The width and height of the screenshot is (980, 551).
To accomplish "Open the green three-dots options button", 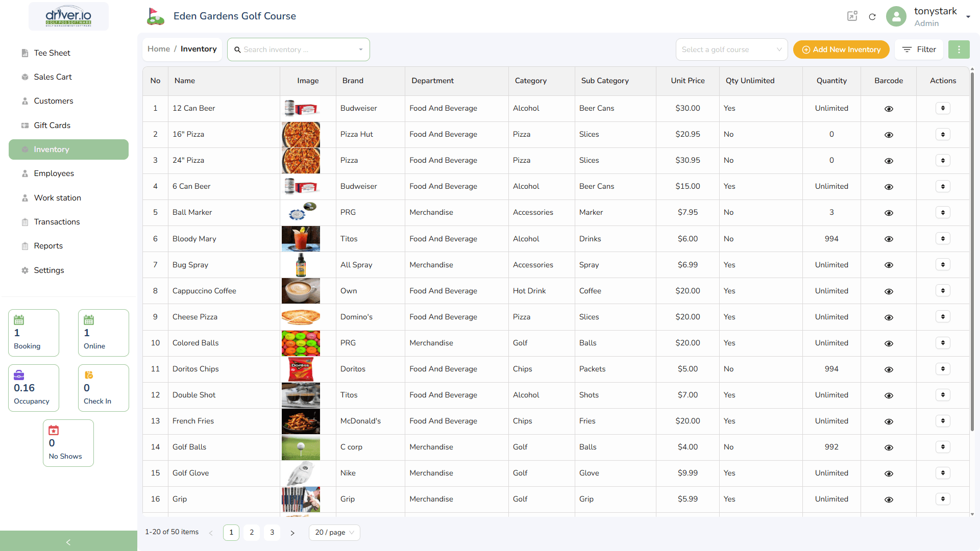I will pos(959,49).
